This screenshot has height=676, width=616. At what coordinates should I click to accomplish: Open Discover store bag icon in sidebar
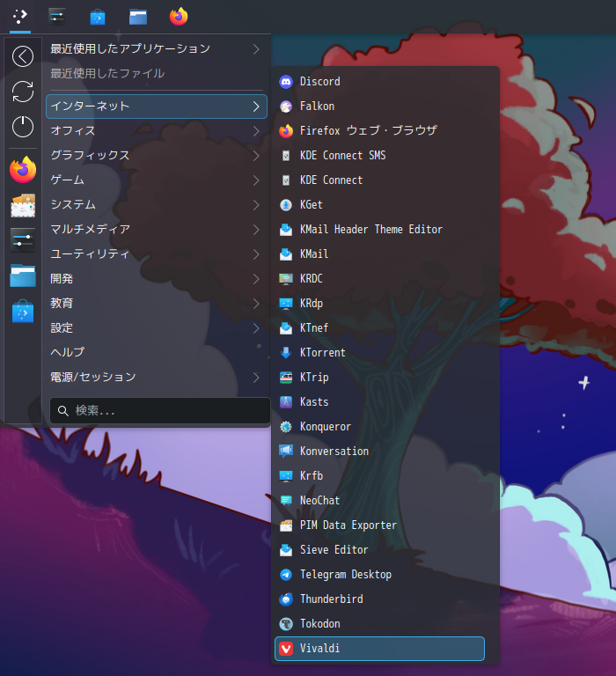23,312
